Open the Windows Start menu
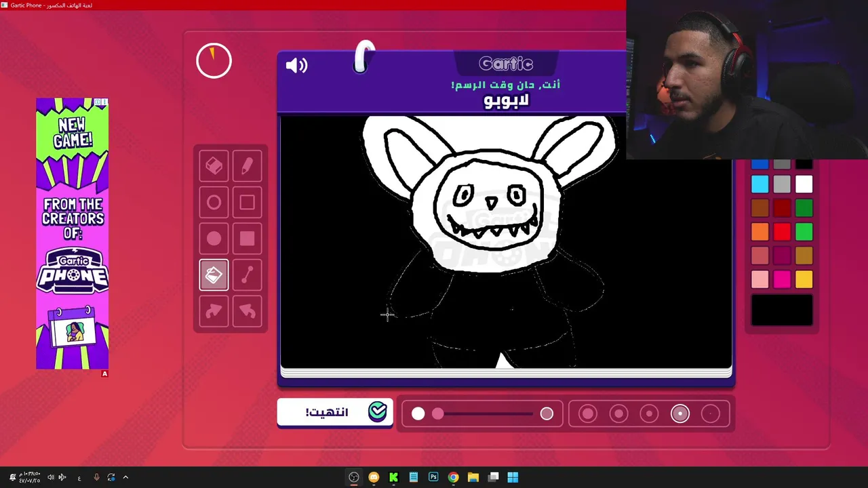The height and width of the screenshot is (488, 868). (513, 477)
